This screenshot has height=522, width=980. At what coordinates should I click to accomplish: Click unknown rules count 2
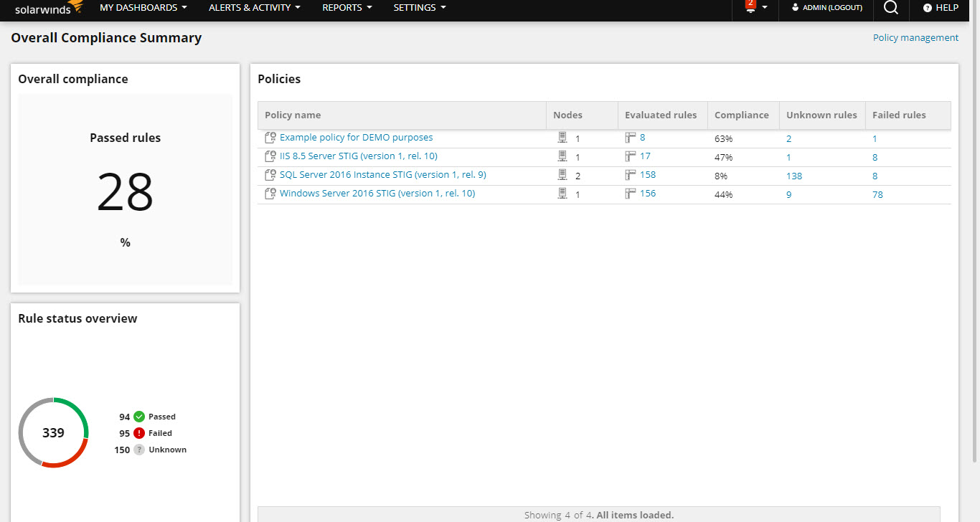[789, 139]
